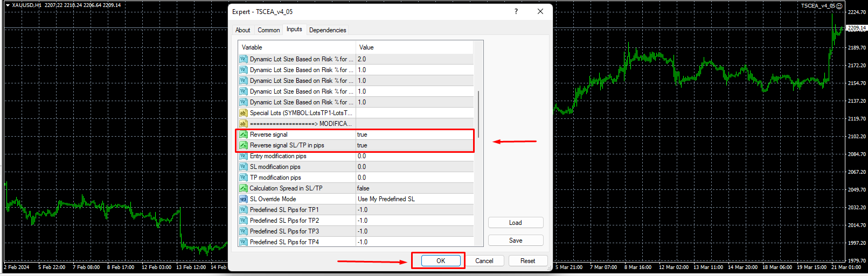868x276 pixels.
Task: Click the smiley icon next to TSCEA_v4_05
Action: click(x=839, y=6)
